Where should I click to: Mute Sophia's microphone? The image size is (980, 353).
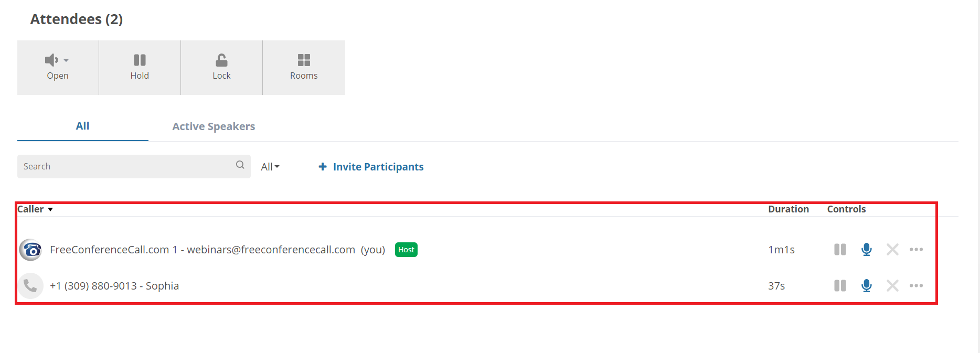coord(867,286)
